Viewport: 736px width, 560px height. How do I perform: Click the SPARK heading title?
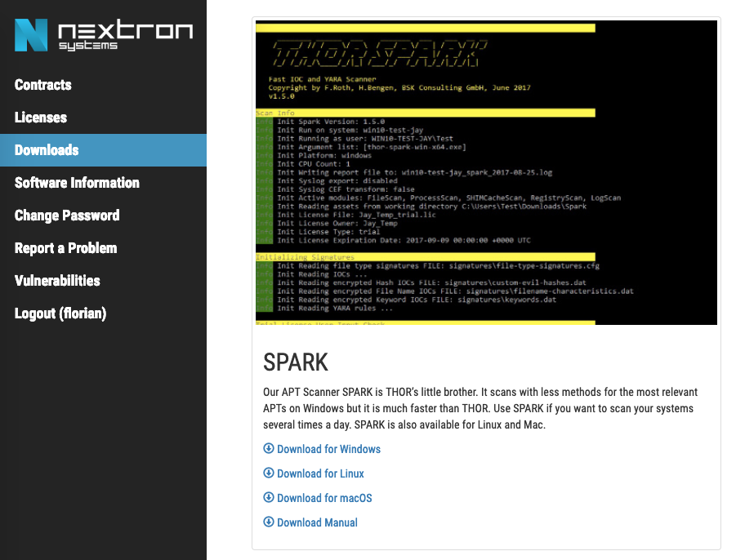296,362
